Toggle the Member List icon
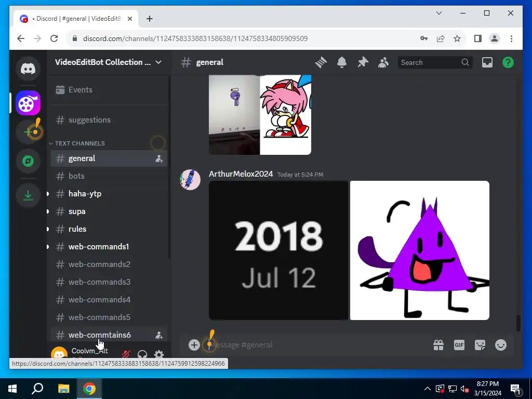The image size is (532, 399). click(x=383, y=62)
